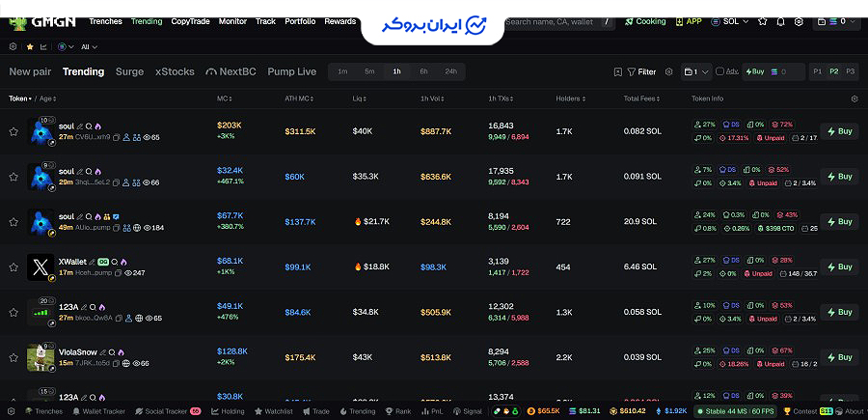Open the notifications bell

780,21
